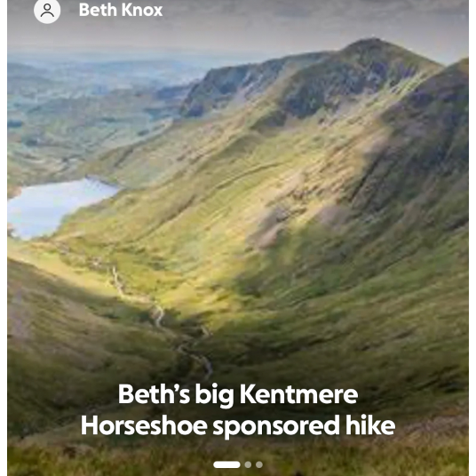Click the Beth Knox profile avatar icon

pos(47,10)
